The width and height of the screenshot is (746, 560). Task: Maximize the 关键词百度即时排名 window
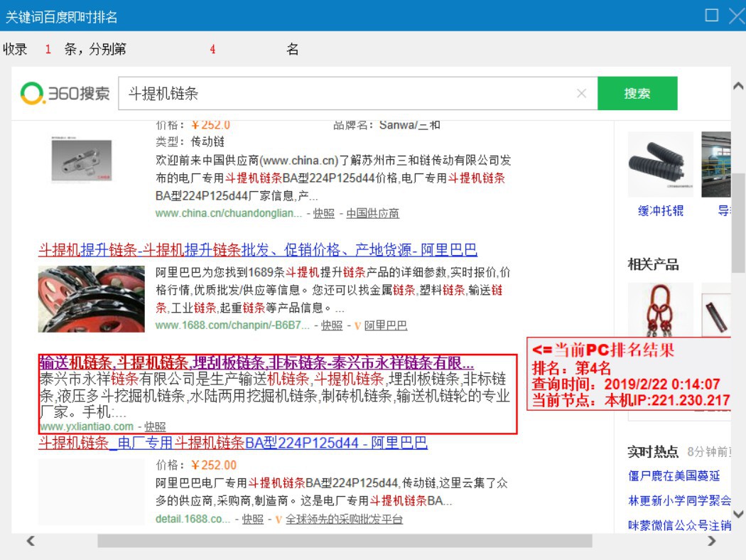(x=712, y=15)
